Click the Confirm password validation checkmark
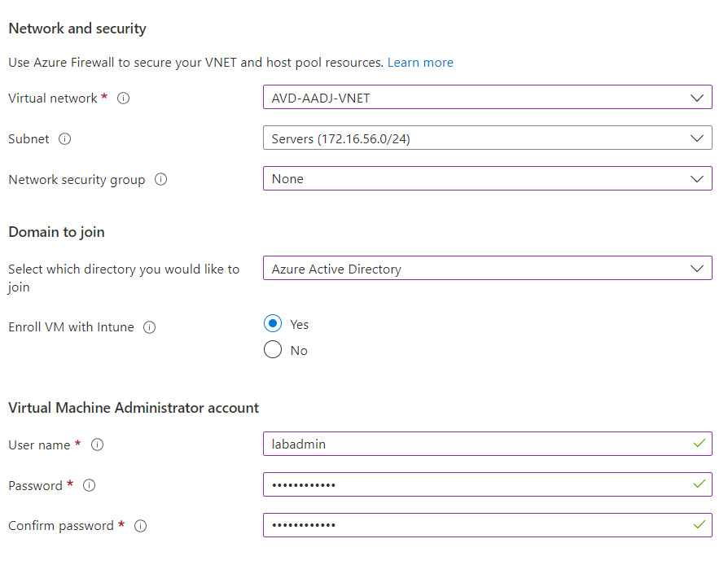Image resolution: width=728 pixels, height=565 pixels. coord(698,525)
